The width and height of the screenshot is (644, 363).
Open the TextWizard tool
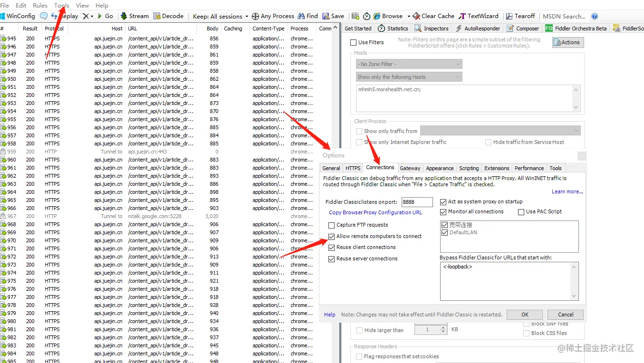point(479,16)
